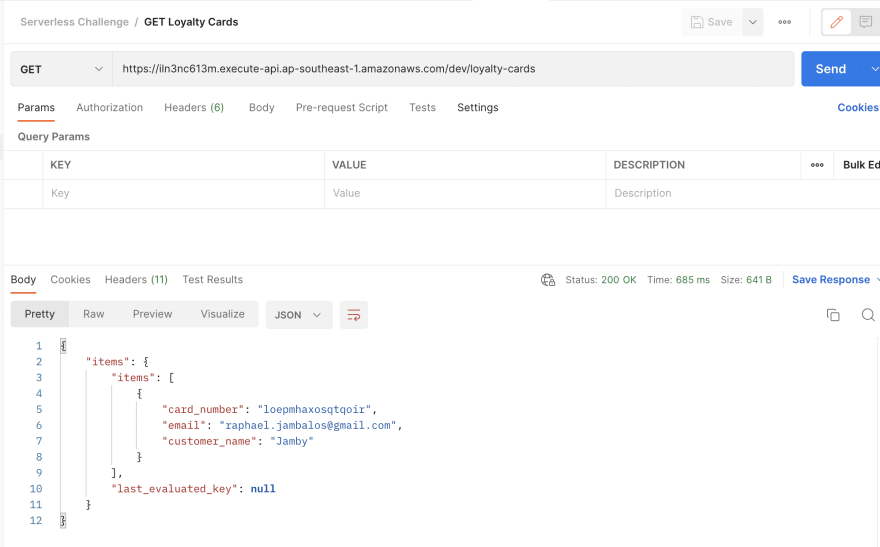Open the Cookies link at right

click(858, 107)
